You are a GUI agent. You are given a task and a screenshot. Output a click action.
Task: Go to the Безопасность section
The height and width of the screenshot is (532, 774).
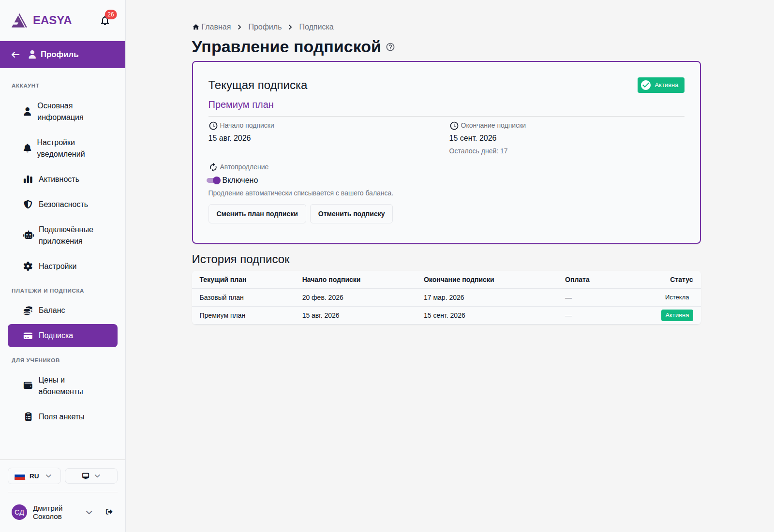pyautogui.click(x=62, y=204)
